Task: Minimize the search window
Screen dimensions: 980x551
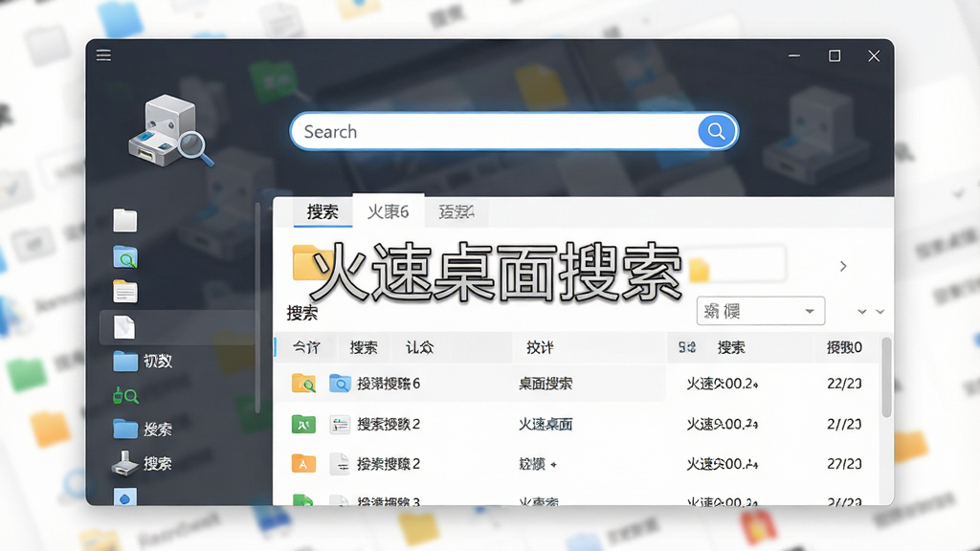Action: 794,56
